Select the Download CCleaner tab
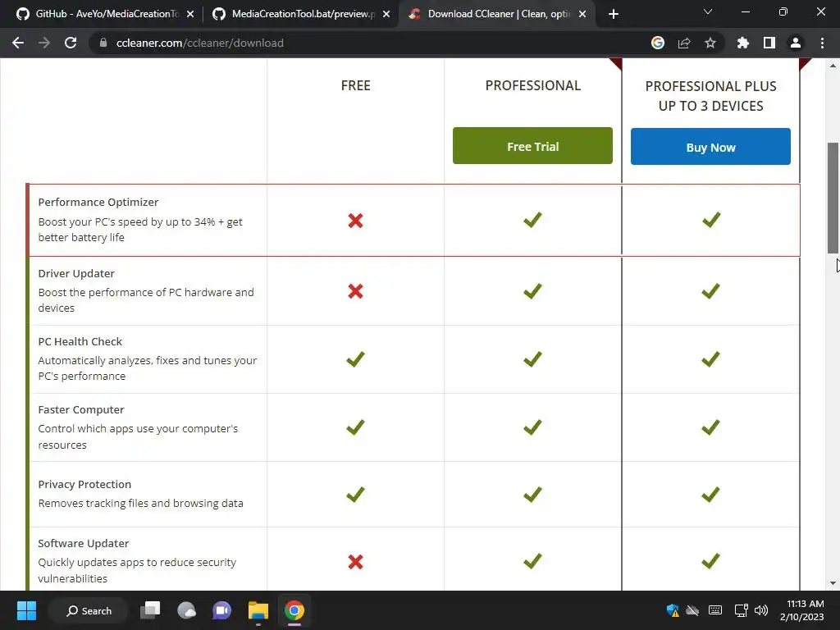This screenshot has width=840, height=630. pyautogui.click(x=495, y=14)
